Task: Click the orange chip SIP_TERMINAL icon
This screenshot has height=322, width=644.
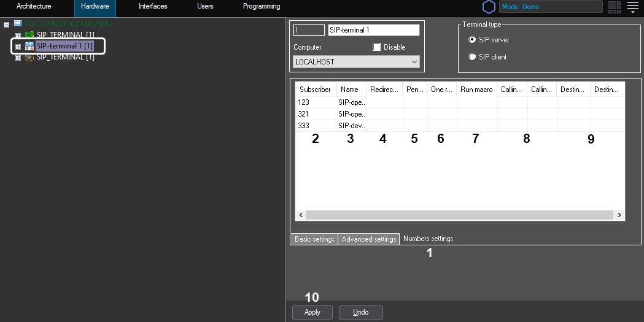Action: (29, 57)
